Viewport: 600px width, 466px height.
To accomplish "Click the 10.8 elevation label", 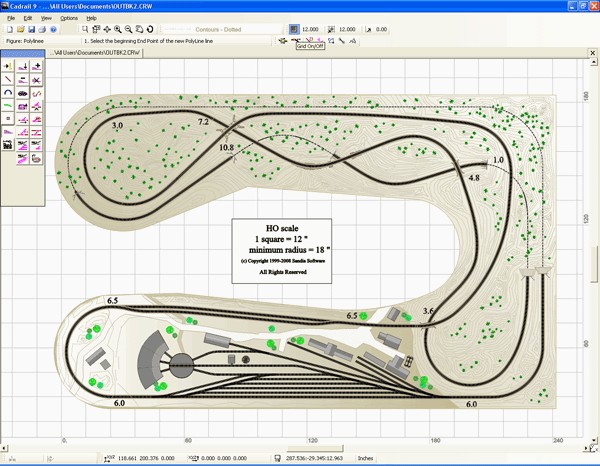I will coord(227,147).
